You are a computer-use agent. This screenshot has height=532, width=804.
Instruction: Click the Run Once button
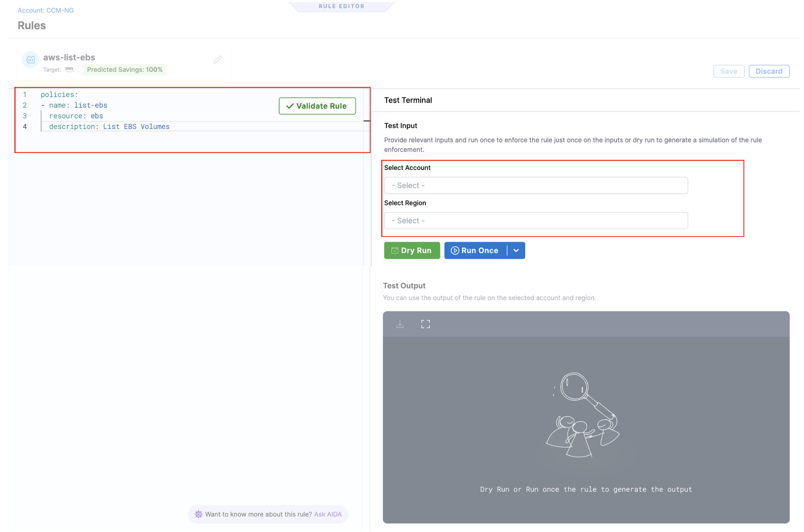pyautogui.click(x=475, y=251)
